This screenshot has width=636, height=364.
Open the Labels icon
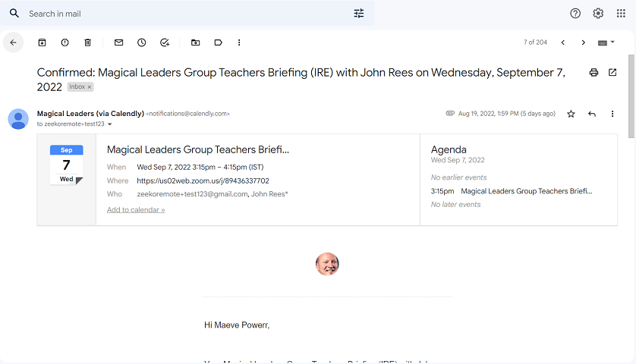click(x=218, y=42)
